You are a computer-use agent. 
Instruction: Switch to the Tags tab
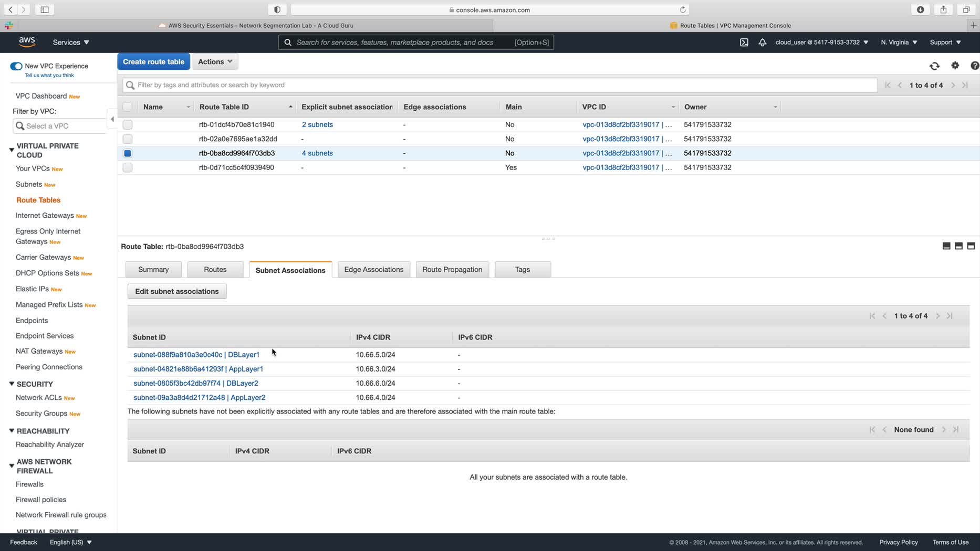coord(523,270)
